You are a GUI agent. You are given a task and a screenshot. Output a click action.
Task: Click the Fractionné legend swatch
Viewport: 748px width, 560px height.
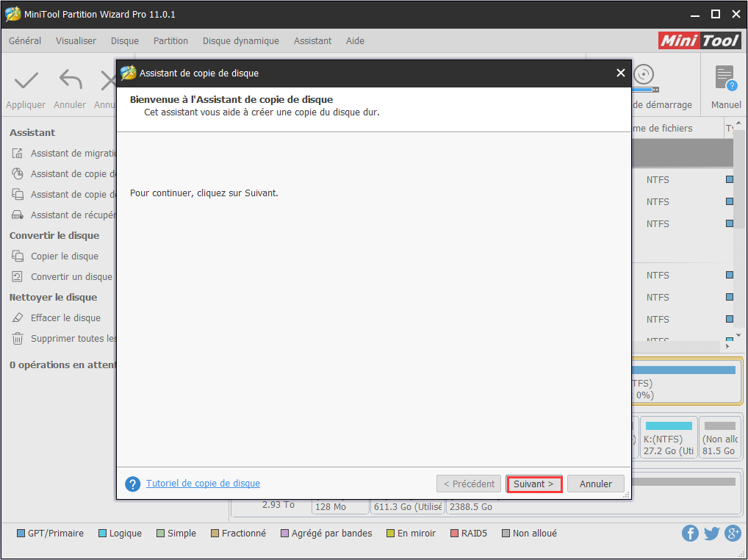[215, 534]
